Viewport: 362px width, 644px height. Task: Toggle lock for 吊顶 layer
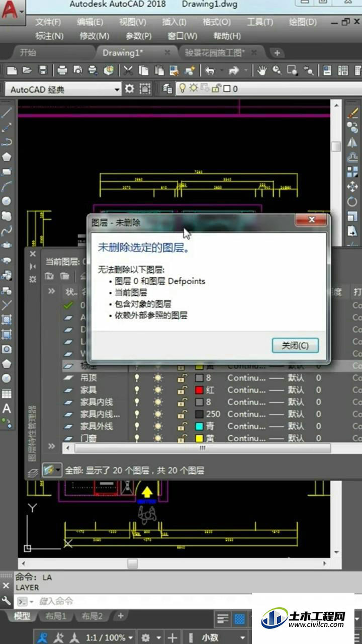click(182, 378)
